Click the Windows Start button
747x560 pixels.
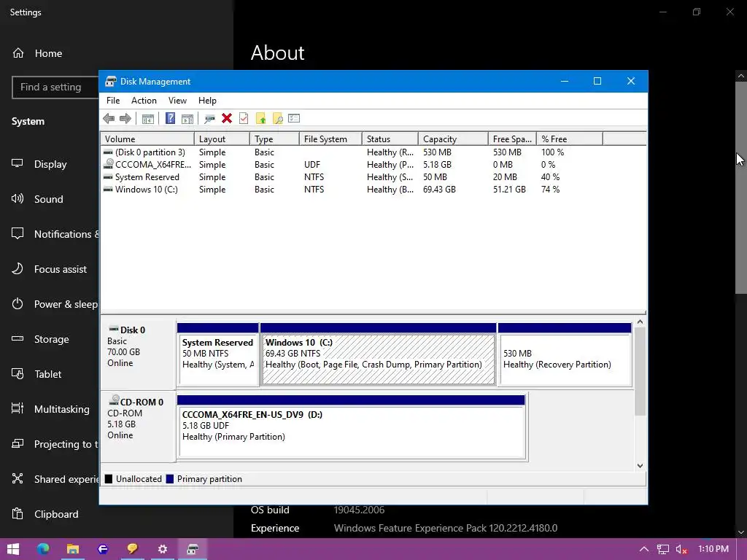click(x=13, y=549)
